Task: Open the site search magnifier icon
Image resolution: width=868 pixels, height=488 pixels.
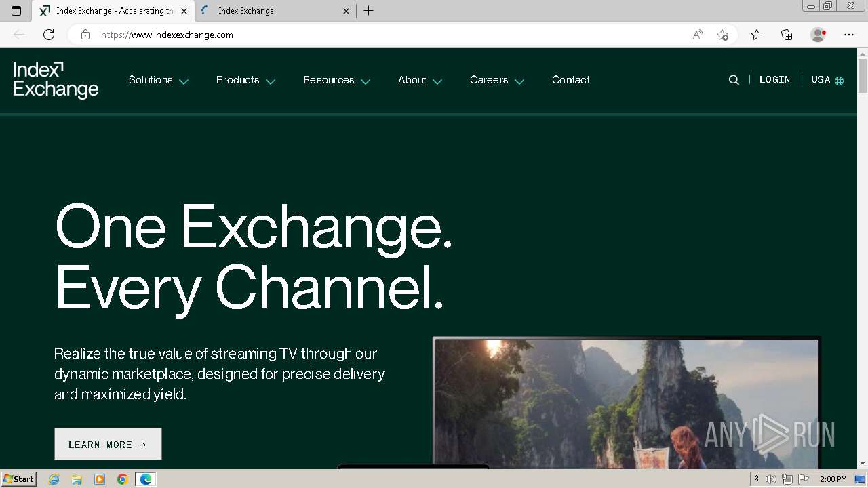Action: click(734, 80)
